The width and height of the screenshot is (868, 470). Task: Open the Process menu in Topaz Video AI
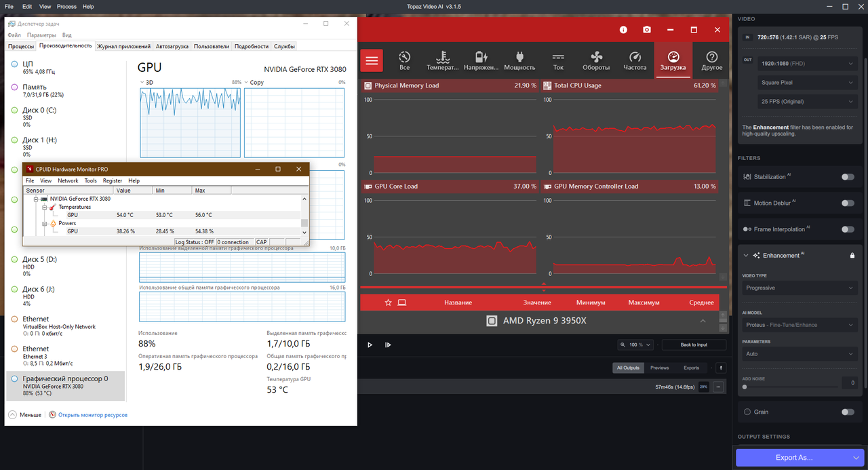(x=66, y=6)
